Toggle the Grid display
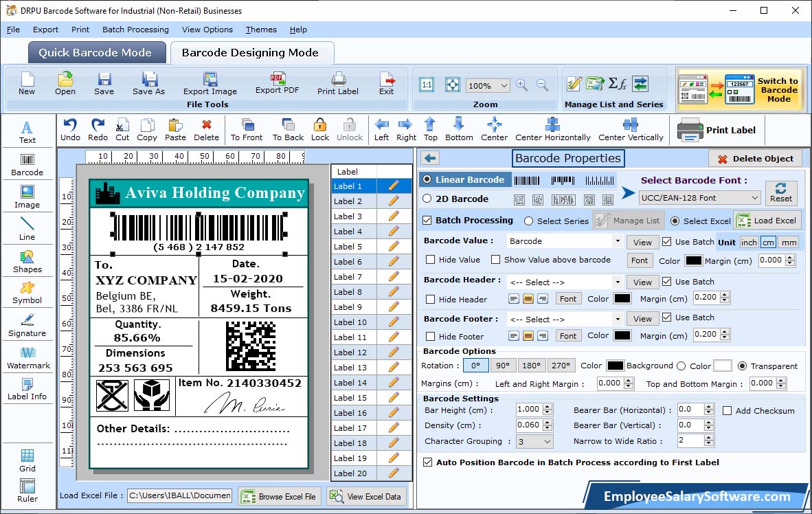Screen dimensions: 812x514 tap(27, 460)
